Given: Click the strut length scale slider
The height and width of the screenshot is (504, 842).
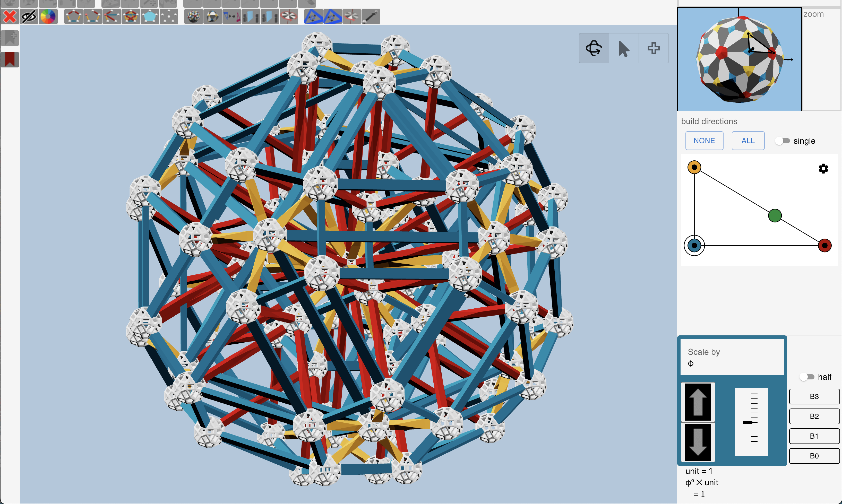Looking at the screenshot, I should [x=751, y=422].
